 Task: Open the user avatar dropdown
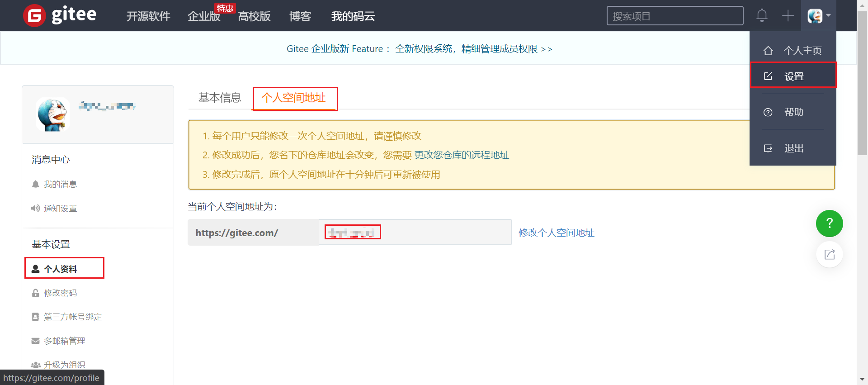pos(819,16)
